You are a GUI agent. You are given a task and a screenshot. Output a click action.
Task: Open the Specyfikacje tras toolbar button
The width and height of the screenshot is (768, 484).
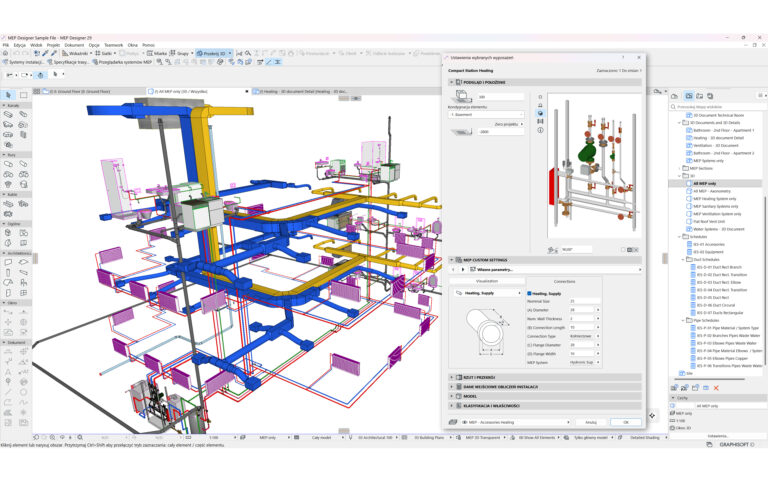coord(68,62)
